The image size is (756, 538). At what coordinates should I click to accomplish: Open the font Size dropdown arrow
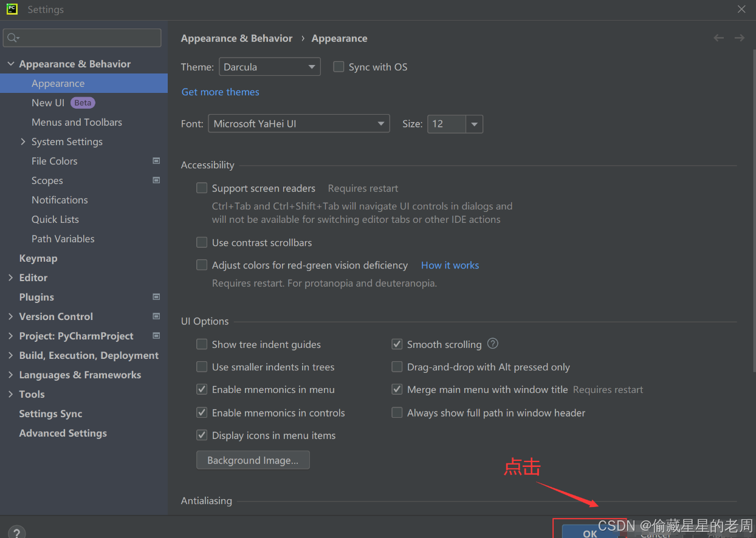[x=474, y=124]
